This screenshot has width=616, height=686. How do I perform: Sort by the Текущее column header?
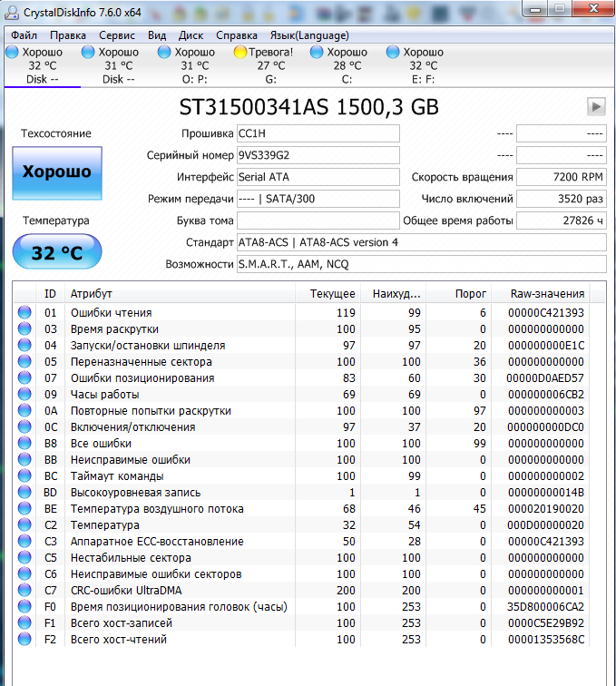tap(328, 294)
